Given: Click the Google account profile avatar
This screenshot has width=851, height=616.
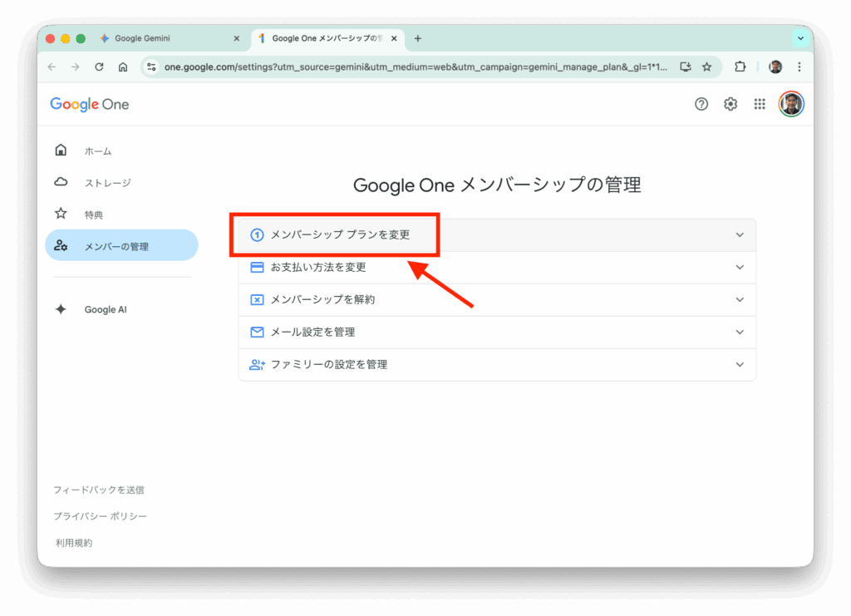Looking at the screenshot, I should (x=790, y=104).
